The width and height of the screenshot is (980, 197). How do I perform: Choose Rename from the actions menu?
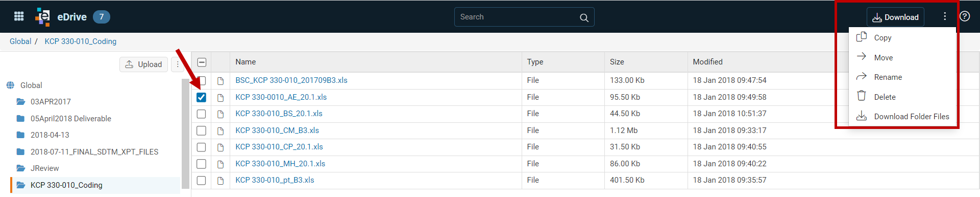(x=902, y=77)
